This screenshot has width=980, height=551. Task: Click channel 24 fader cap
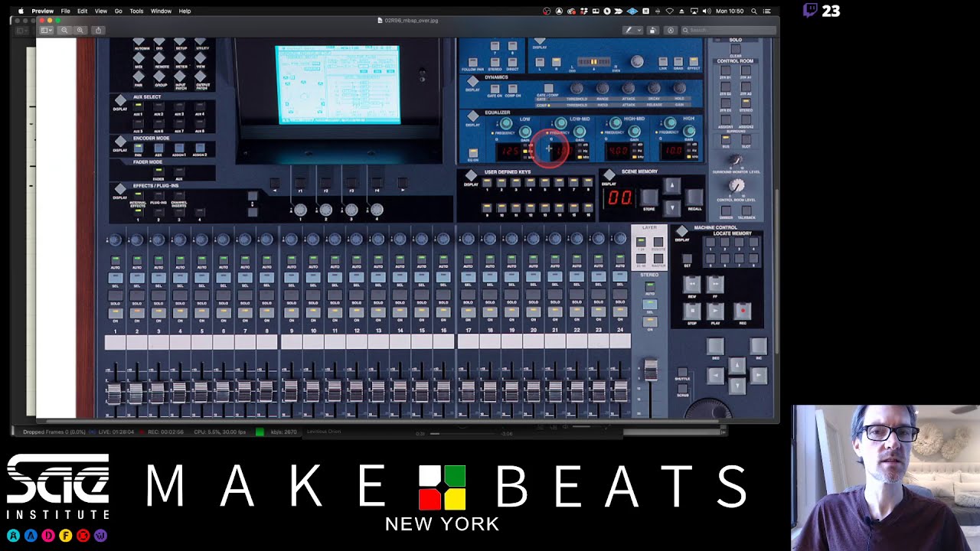tap(620, 393)
